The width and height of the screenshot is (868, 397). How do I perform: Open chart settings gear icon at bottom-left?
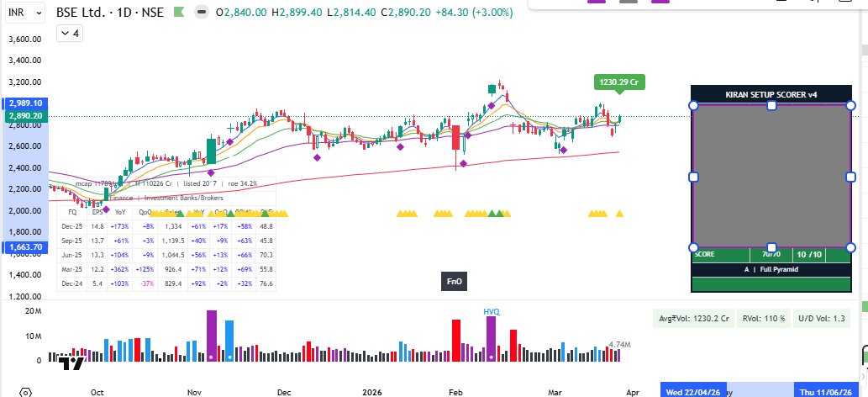click(24, 392)
